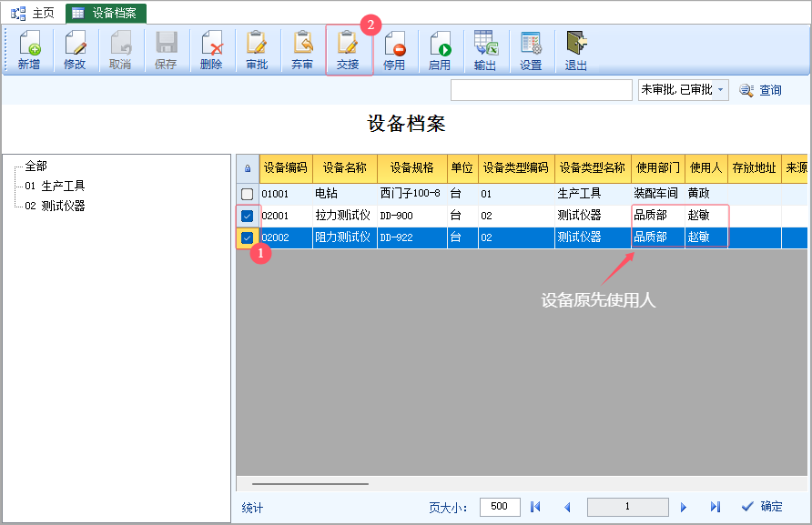
Task: Click the horizontal scrollbar under table
Action: pos(310,484)
